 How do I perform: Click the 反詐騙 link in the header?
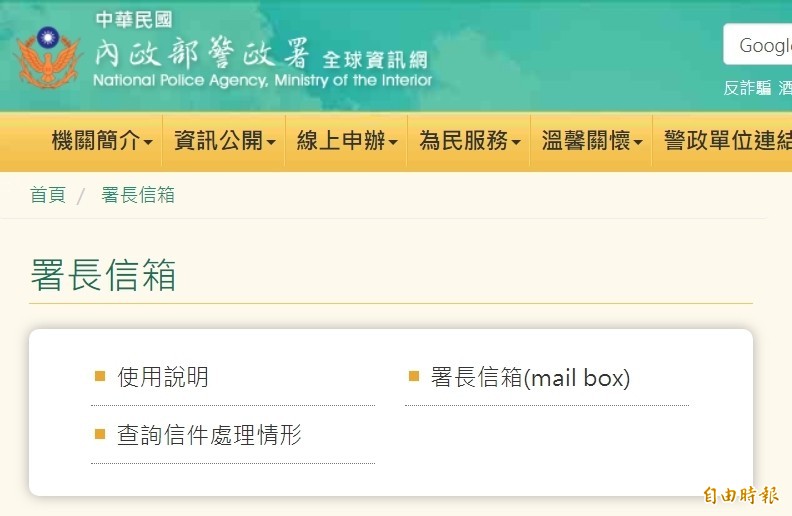pos(747,88)
